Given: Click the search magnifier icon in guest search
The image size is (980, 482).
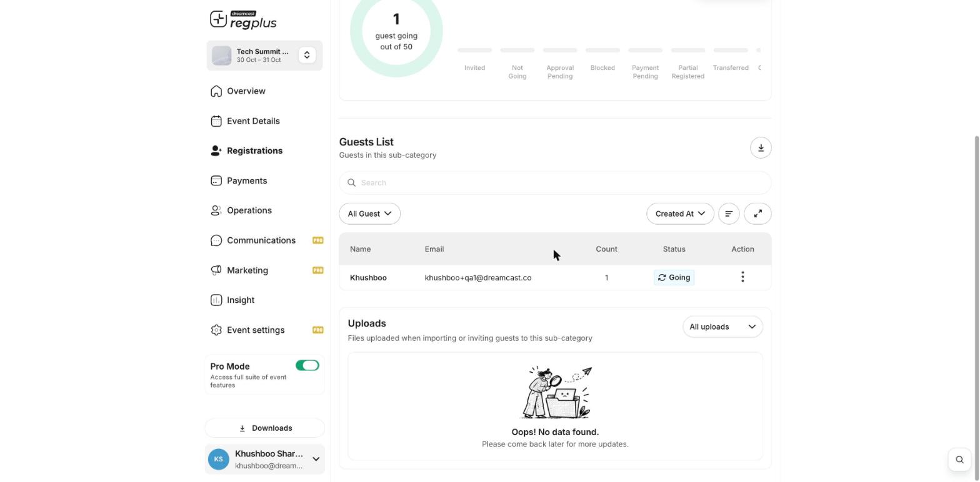Looking at the screenshot, I should coord(351,183).
